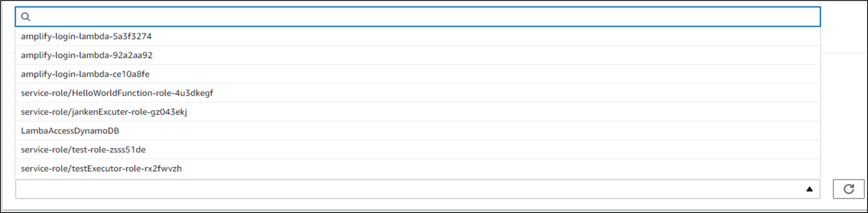Choose service-role/testExecutor-role-rx2fwvzh
The width and height of the screenshot is (868, 213).
(x=101, y=169)
